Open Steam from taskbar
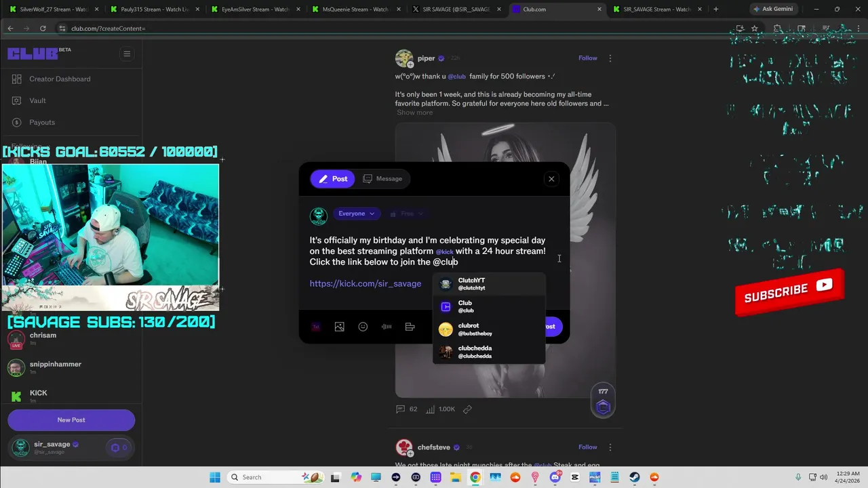 634,477
